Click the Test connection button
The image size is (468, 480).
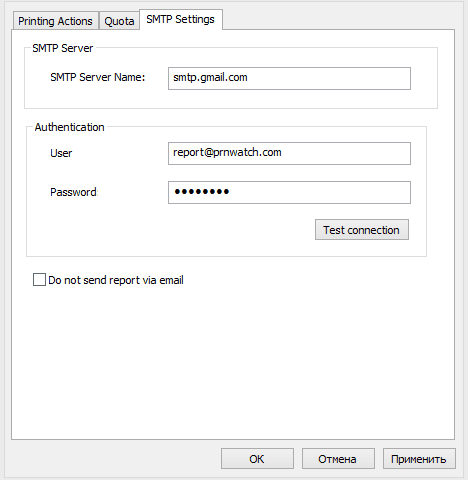(x=362, y=230)
